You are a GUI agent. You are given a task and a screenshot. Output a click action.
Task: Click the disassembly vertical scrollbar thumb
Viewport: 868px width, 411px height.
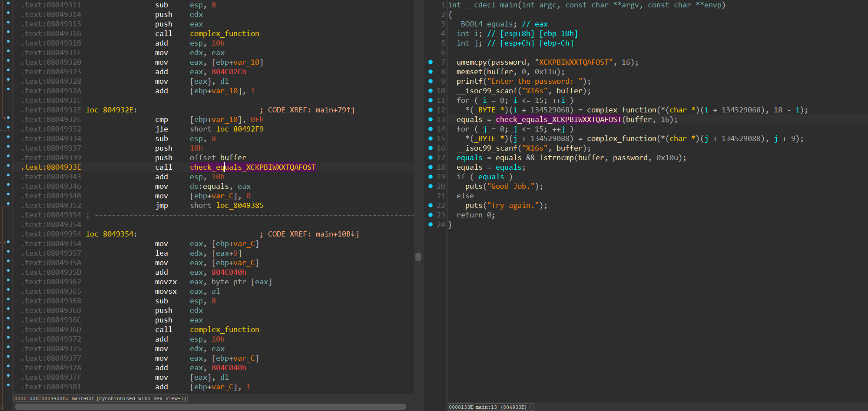pos(418,257)
